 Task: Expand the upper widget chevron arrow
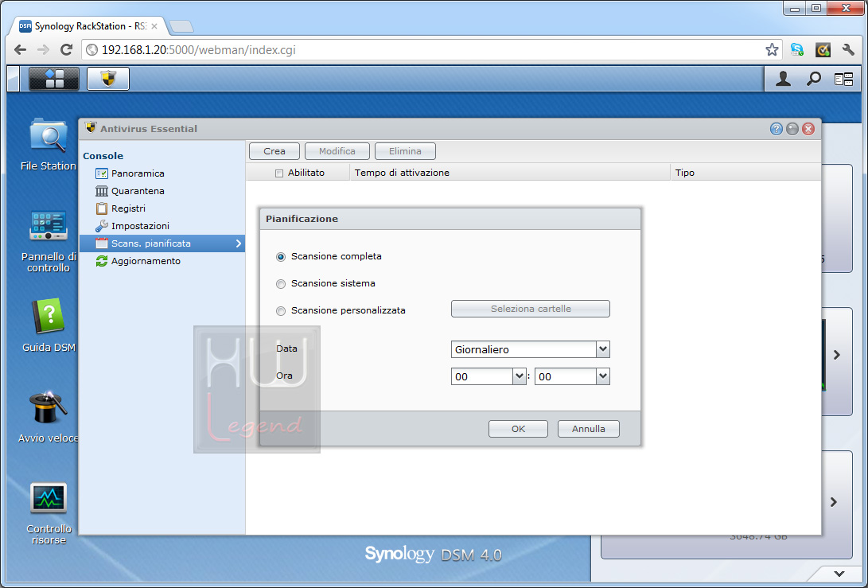[837, 355]
